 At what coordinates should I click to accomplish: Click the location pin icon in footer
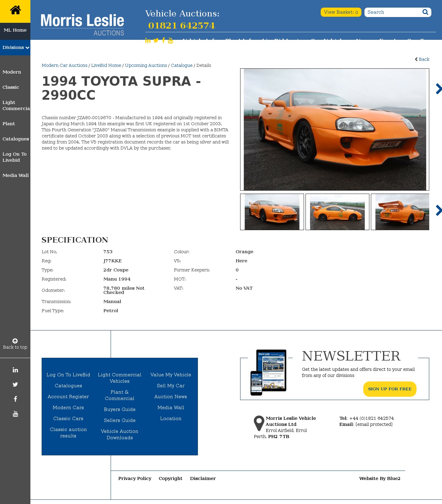259,423
